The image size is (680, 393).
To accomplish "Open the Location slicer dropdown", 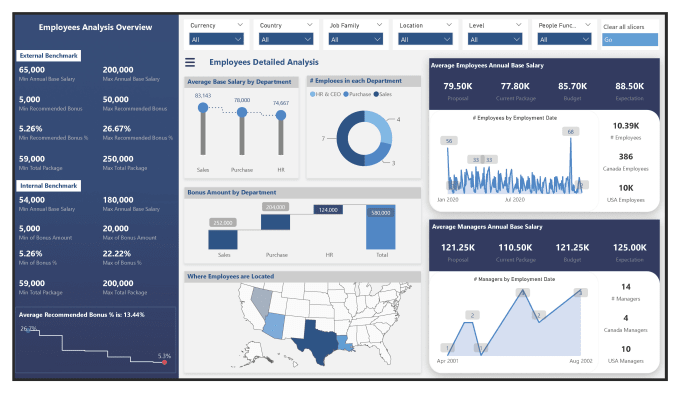I will (x=425, y=39).
